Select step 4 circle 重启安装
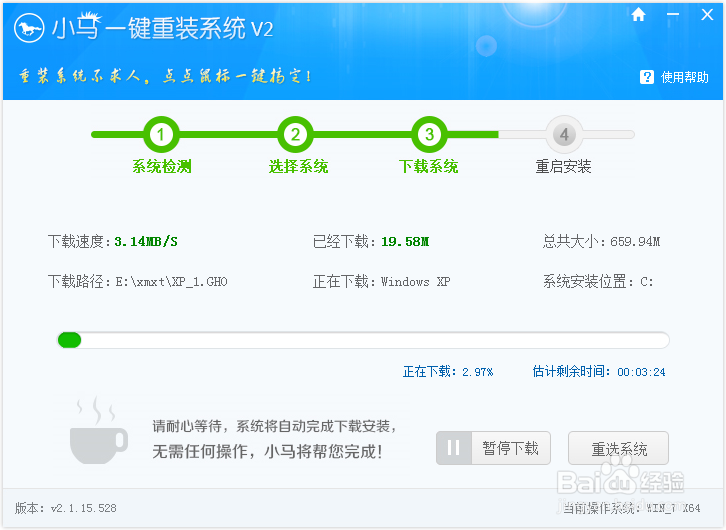This screenshot has width=726, height=530. [564, 135]
